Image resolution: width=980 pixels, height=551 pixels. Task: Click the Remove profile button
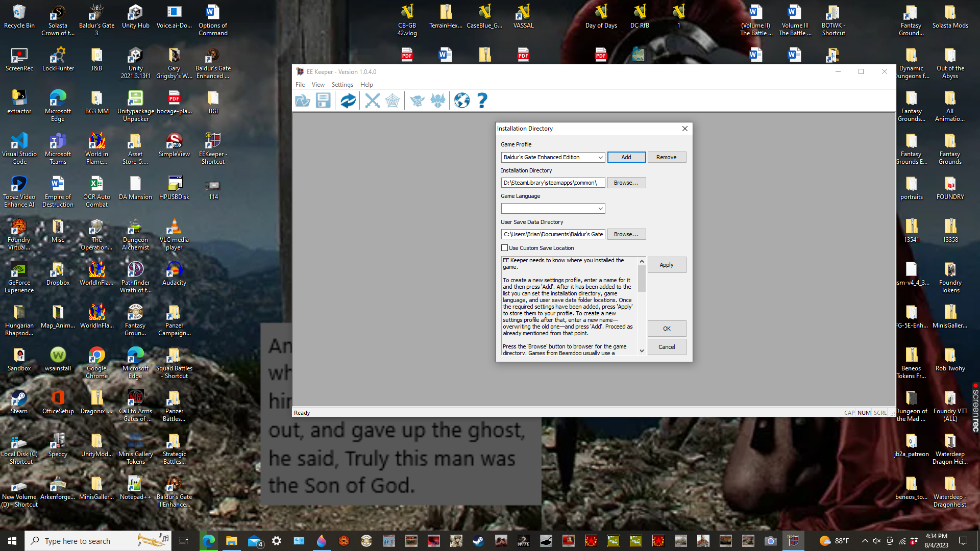tap(667, 157)
